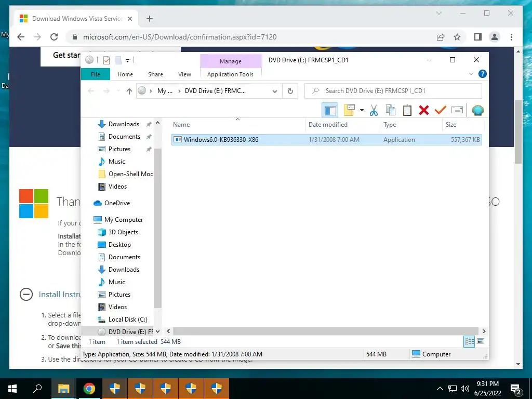The width and height of the screenshot is (532, 399).
Task: Click Windows Start button
Action: click(12, 389)
